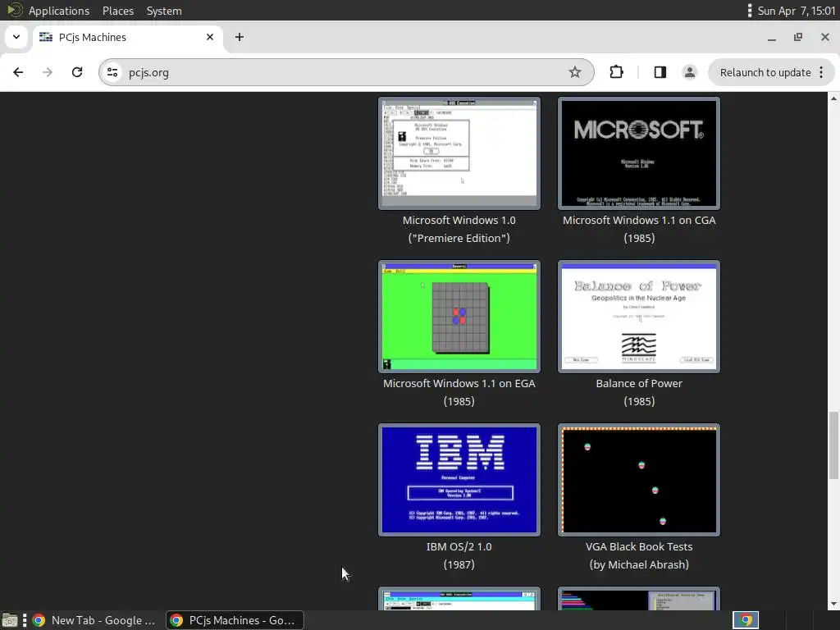View site information icon in address bar
Screen dimensions: 840x630
point(112,72)
